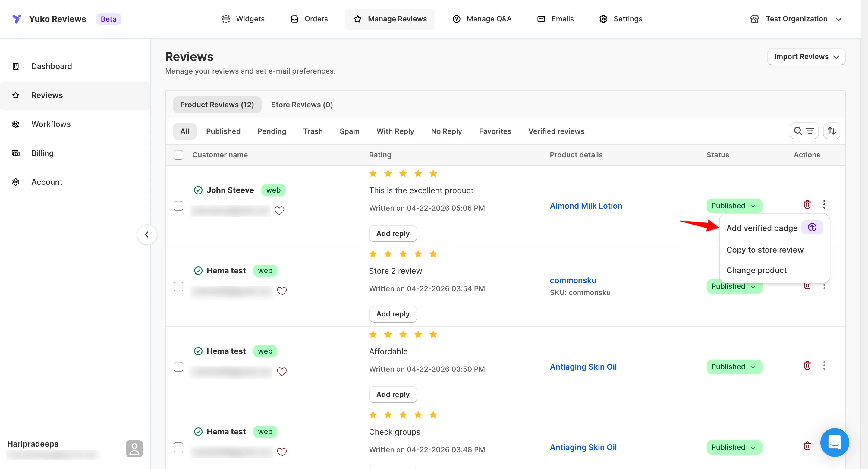Image resolution: width=868 pixels, height=469 pixels.
Task: Collapse the sidebar with the chevron button
Action: tap(146, 234)
